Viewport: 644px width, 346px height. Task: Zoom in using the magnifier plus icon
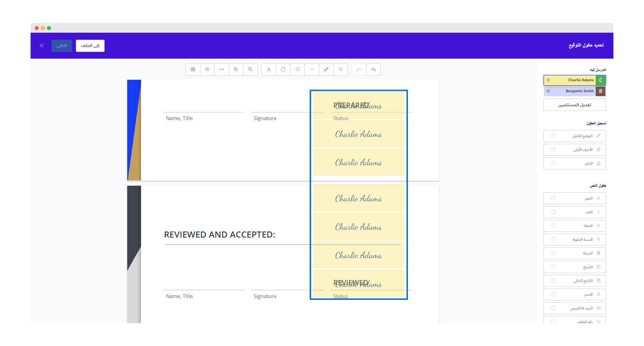coord(236,69)
